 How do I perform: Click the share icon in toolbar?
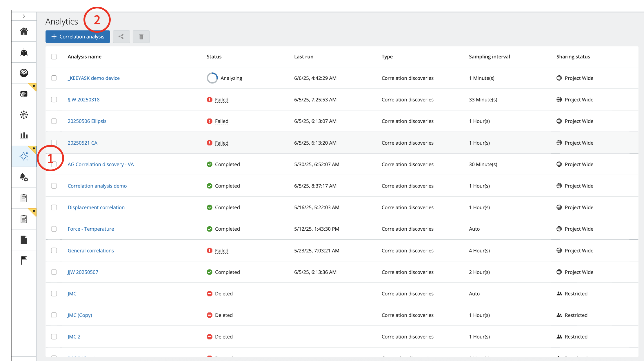[121, 37]
